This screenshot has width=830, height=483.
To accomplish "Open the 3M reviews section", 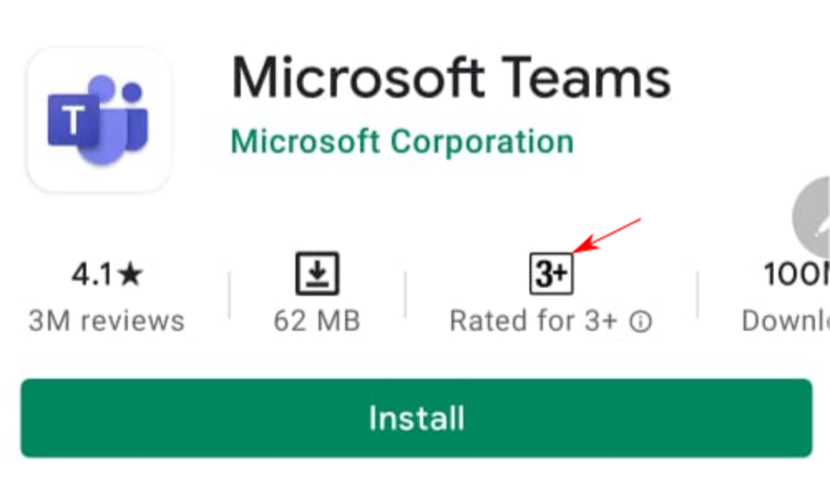I will (106, 321).
